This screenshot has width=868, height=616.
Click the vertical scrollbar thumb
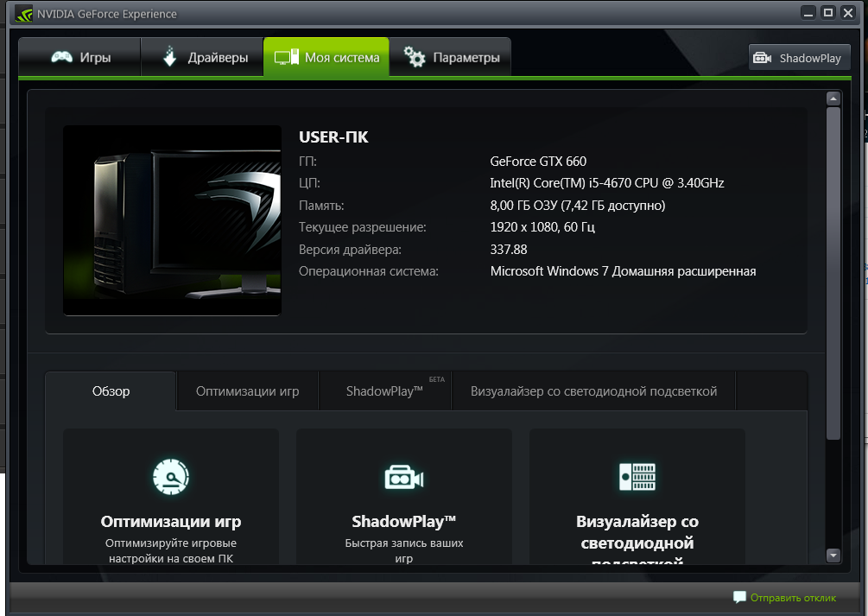(x=833, y=274)
